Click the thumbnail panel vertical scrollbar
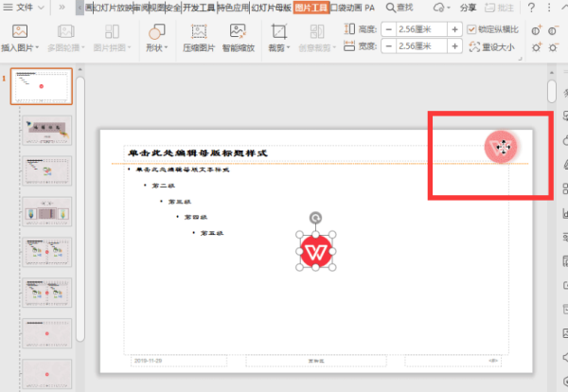The image size is (568, 392). [80, 208]
